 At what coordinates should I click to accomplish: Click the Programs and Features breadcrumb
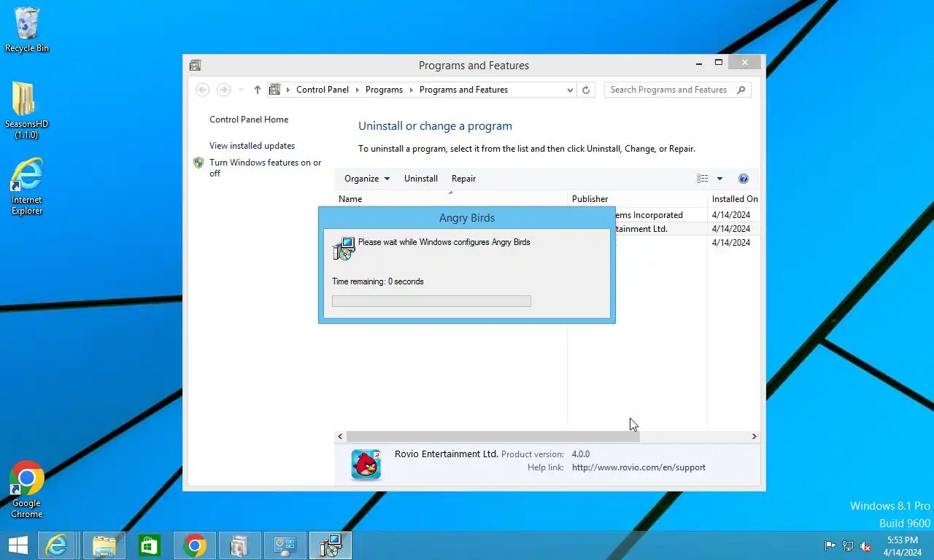[x=463, y=90]
